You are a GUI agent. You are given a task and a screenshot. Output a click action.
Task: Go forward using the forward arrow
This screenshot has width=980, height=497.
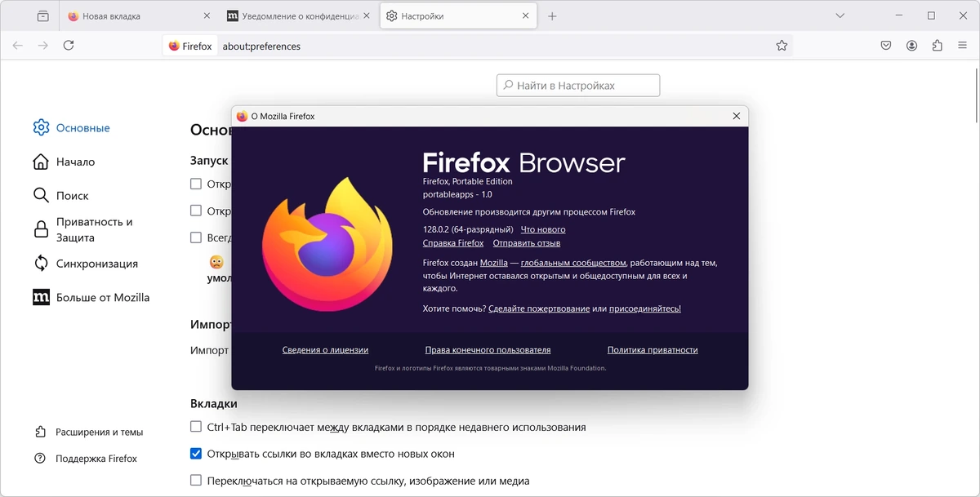tap(43, 46)
